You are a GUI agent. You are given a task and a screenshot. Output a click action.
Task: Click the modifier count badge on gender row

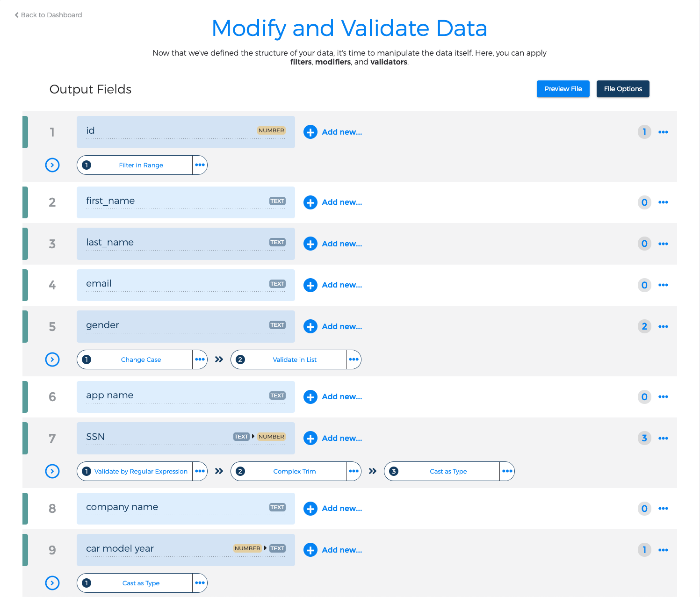644,326
